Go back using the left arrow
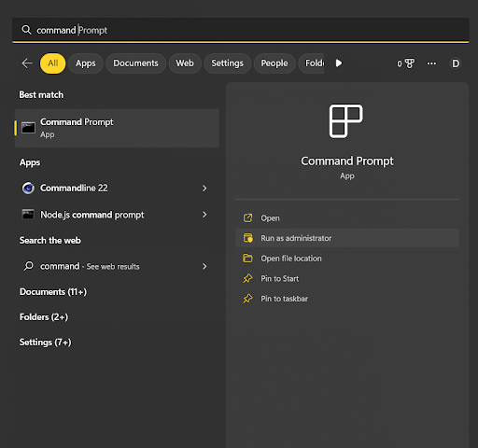 (x=27, y=63)
